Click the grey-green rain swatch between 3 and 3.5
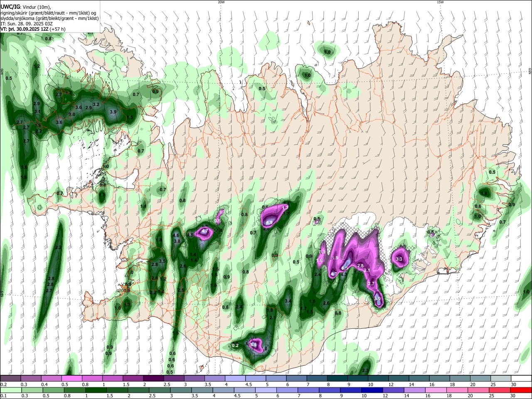This screenshot has height=399, width=532. point(181,390)
